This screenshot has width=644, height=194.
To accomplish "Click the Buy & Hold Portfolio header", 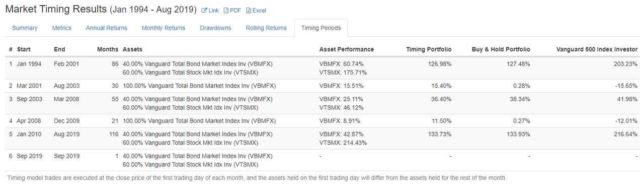I will [501, 49].
